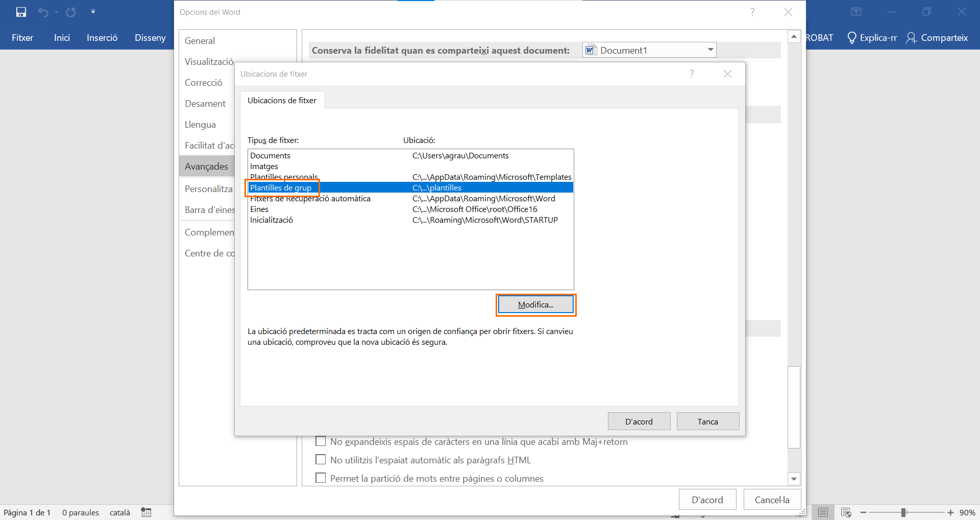980x520 pixels.
Task: Open the Inserció ribbon tab
Action: [x=102, y=38]
